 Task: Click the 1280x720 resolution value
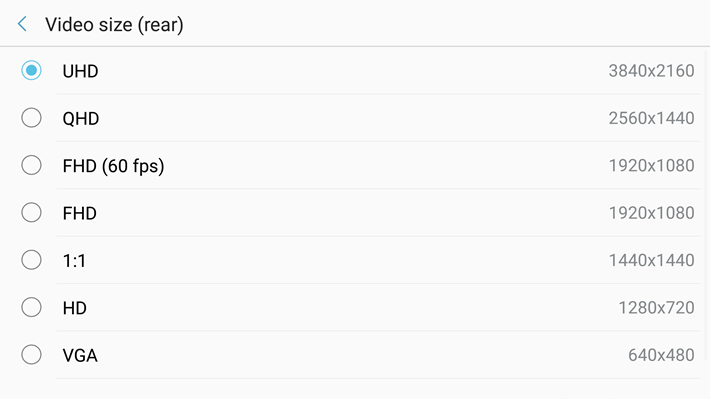[x=656, y=308]
